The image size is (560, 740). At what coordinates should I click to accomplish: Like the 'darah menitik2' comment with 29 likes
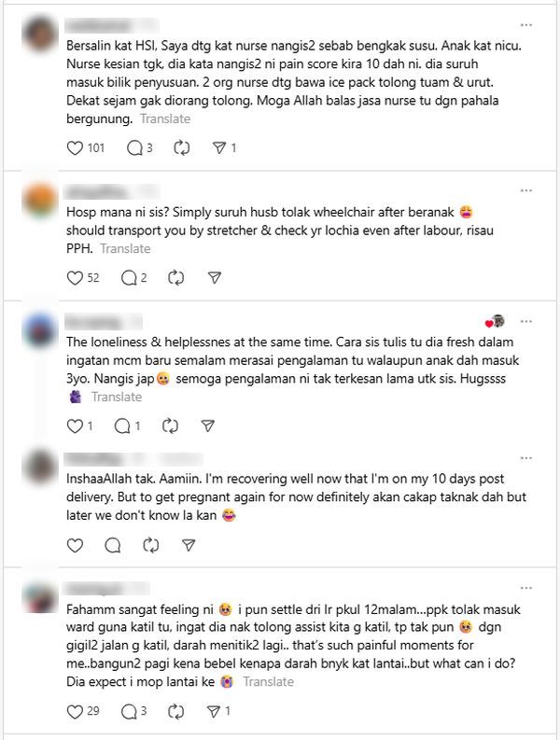point(75,711)
